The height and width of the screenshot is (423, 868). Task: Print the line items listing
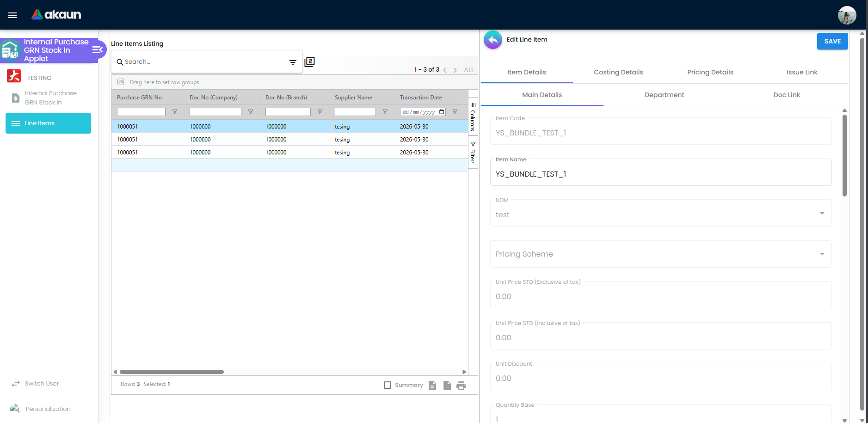461,386
